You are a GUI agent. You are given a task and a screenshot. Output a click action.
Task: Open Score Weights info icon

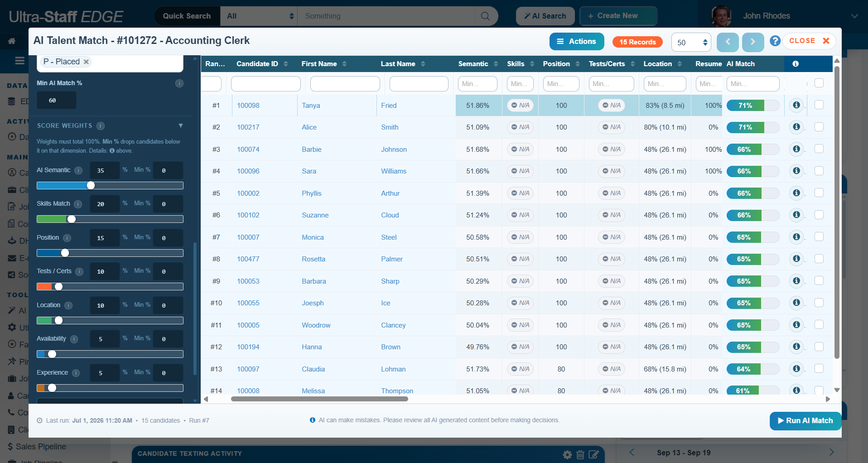101,126
